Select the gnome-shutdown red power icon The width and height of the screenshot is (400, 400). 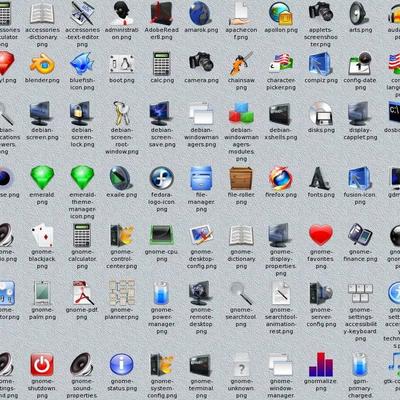[42, 365]
